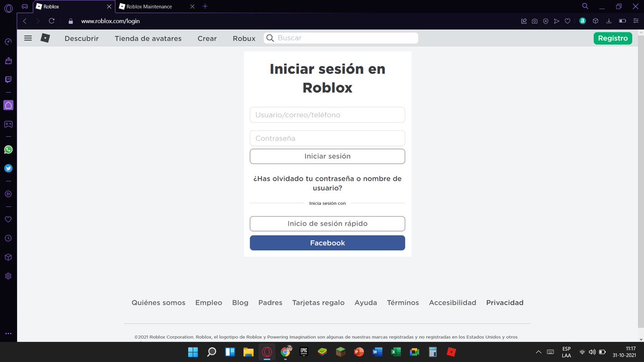Open the Opera GX main menu logo

[9, 7]
